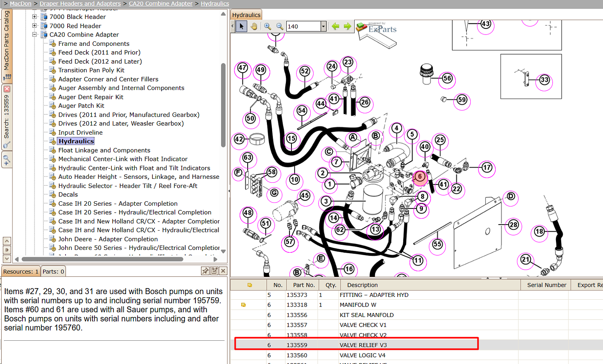Screen dimensions: 603x364
Task: Switch to the Search: 133559 side tab
Action: (x=7, y=117)
